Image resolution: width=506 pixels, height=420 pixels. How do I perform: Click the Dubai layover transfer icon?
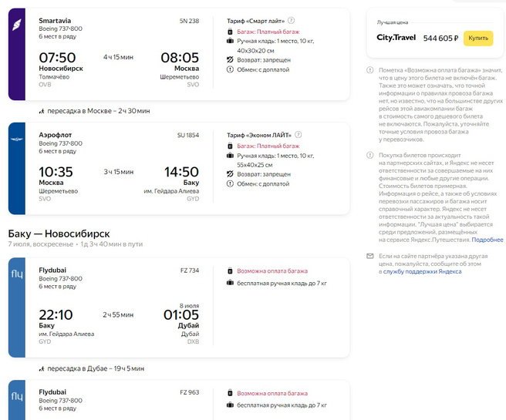click(42, 368)
